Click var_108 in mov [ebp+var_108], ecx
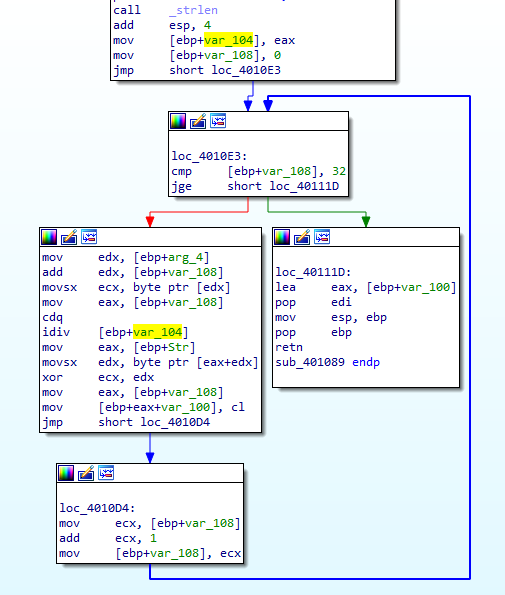This screenshot has height=595, width=505. pos(175,553)
